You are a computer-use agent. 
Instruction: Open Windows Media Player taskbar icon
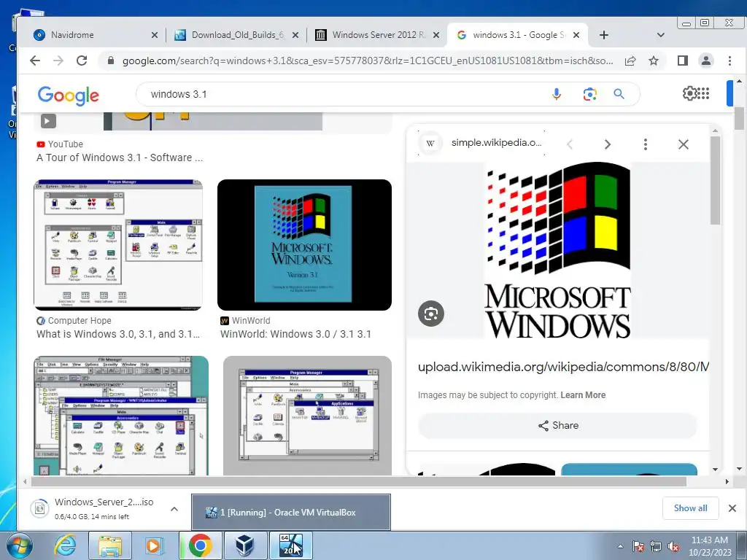153,545
